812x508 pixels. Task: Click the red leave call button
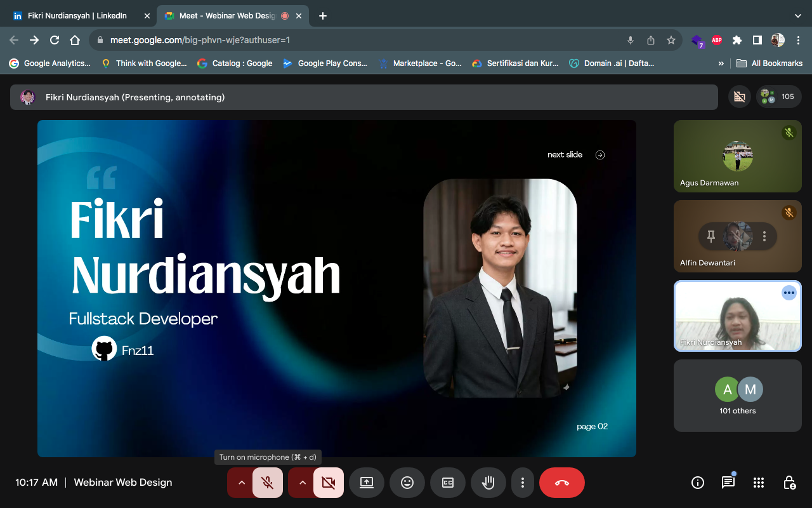pyautogui.click(x=561, y=483)
